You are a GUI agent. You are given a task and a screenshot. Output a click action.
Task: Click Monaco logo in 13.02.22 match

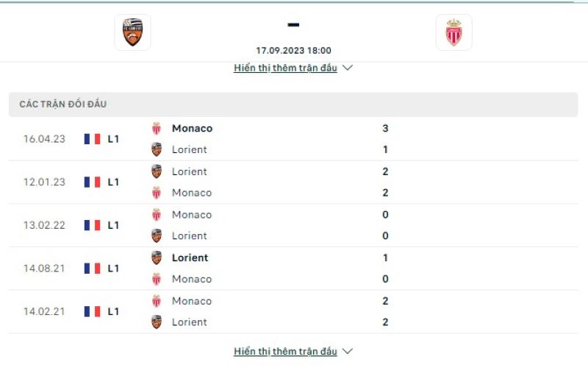click(x=157, y=215)
